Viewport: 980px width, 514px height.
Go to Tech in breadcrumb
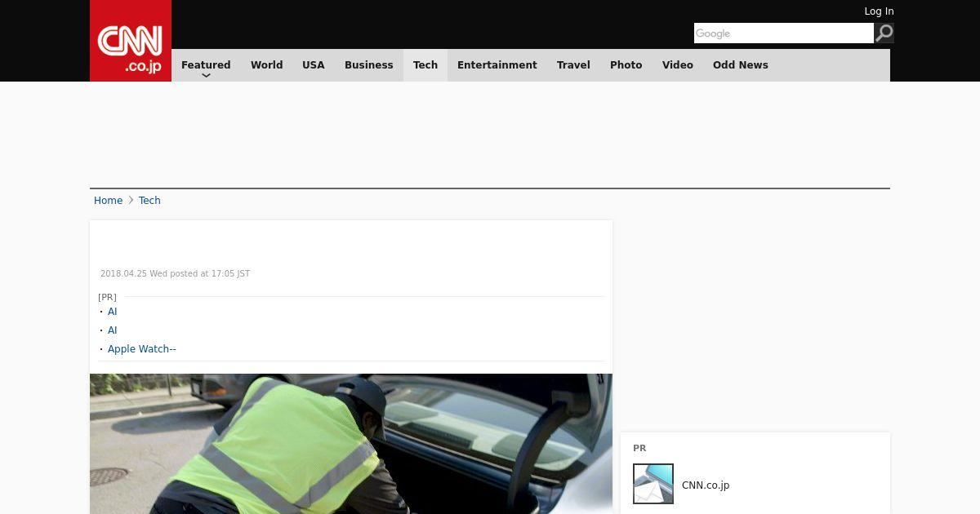149,201
